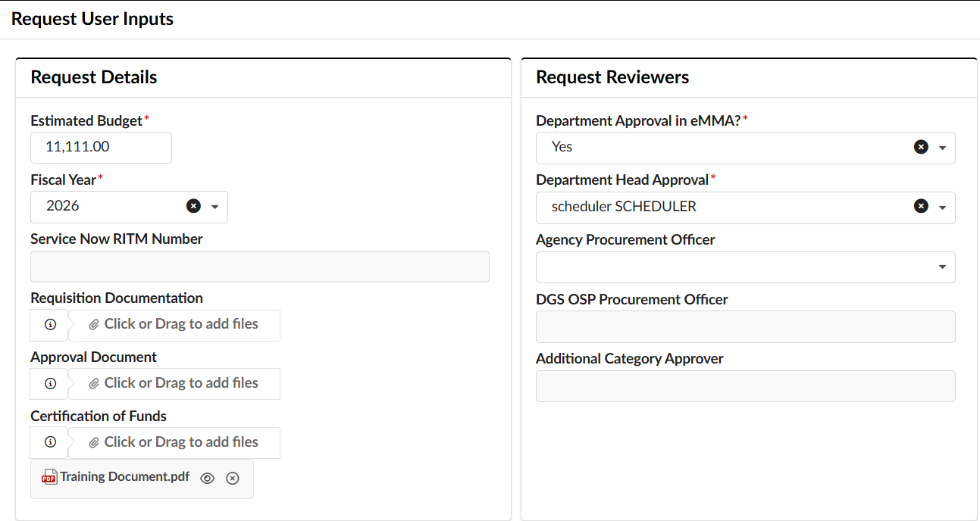
Task: Click info icon beside Certification of Funds upload
Action: pyautogui.click(x=50, y=442)
